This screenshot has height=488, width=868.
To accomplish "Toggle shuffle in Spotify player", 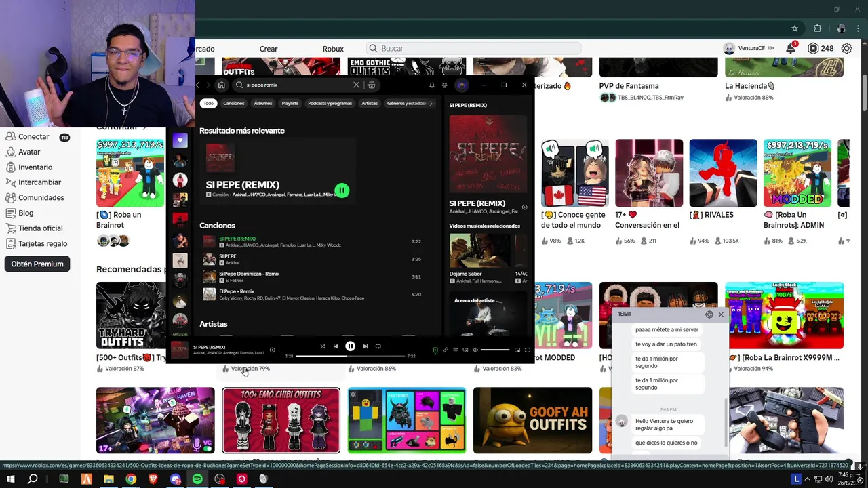I will pos(322,346).
